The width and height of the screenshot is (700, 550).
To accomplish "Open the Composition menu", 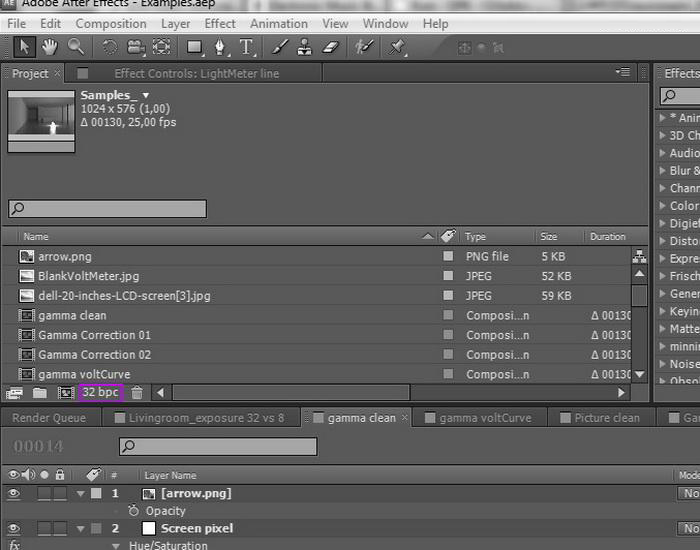I will (111, 24).
